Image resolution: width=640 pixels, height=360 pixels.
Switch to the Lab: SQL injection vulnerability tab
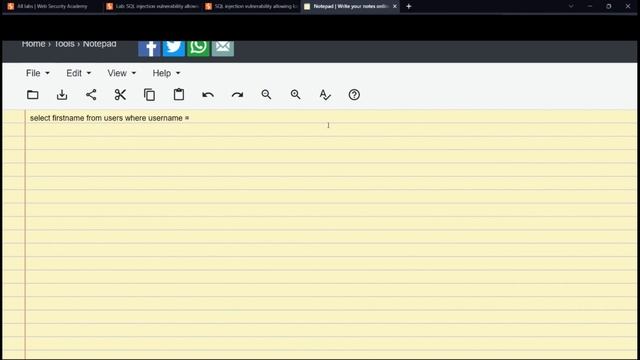pos(152,7)
